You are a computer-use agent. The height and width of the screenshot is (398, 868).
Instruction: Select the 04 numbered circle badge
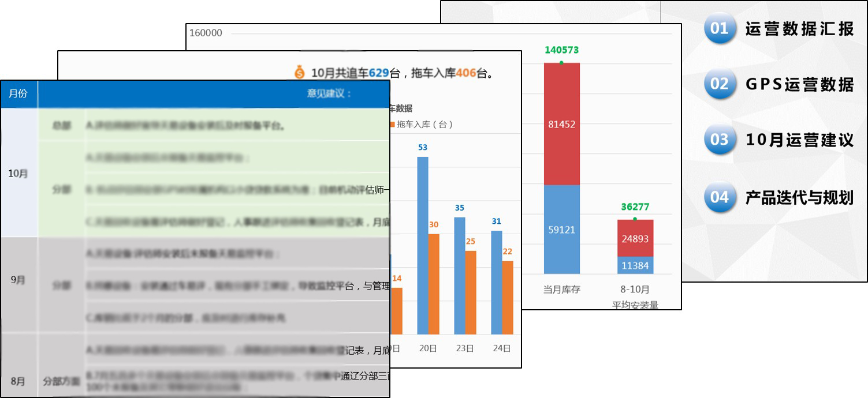720,197
